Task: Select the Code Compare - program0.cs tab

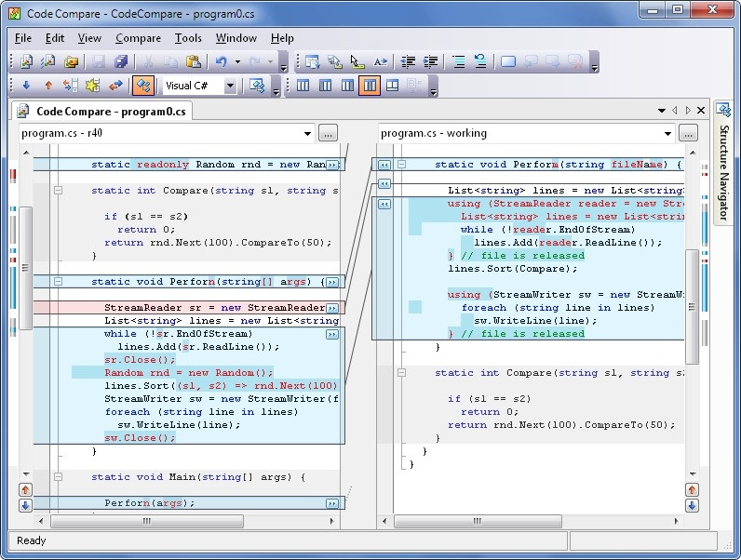Action: pyautogui.click(x=102, y=112)
